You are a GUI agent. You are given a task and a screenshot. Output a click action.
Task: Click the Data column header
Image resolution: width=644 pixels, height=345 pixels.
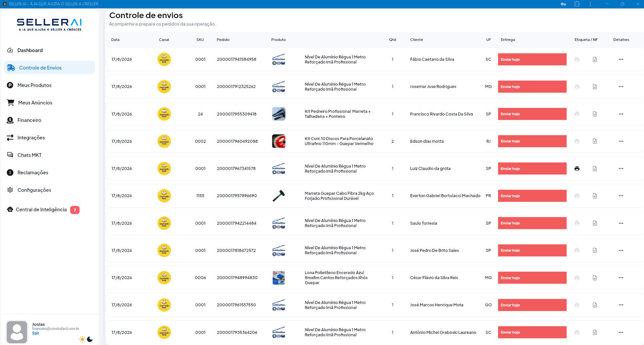click(x=115, y=40)
